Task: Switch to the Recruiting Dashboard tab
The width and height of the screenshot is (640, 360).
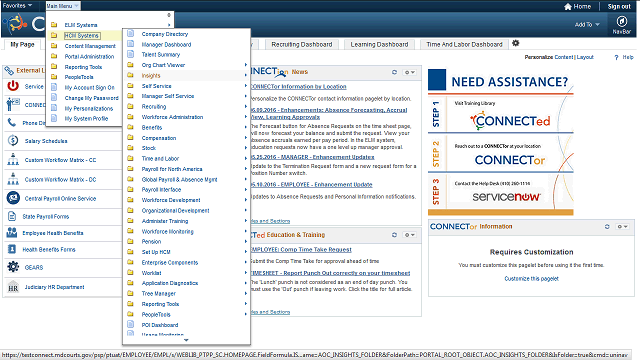Action: tap(302, 44)
